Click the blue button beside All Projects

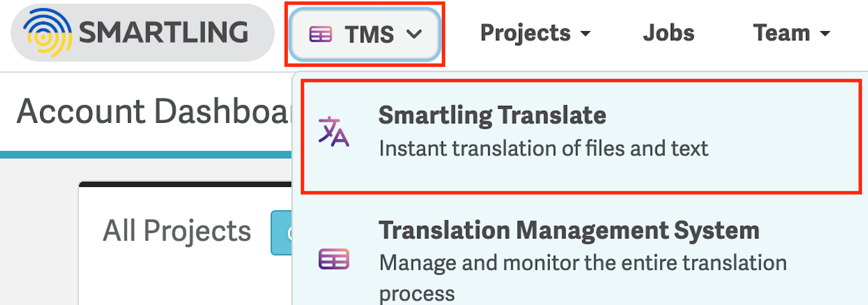pos(281,233)
